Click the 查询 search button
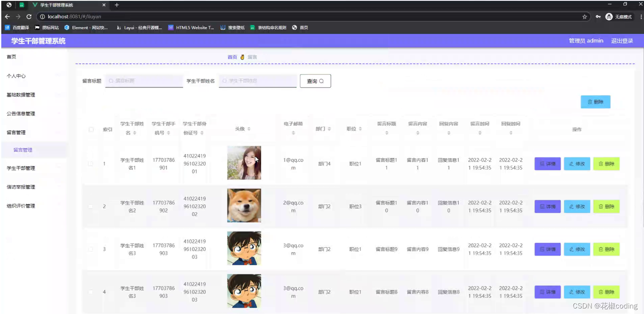Viewport: 644px width, 314px height. click(x=315, y=81)
